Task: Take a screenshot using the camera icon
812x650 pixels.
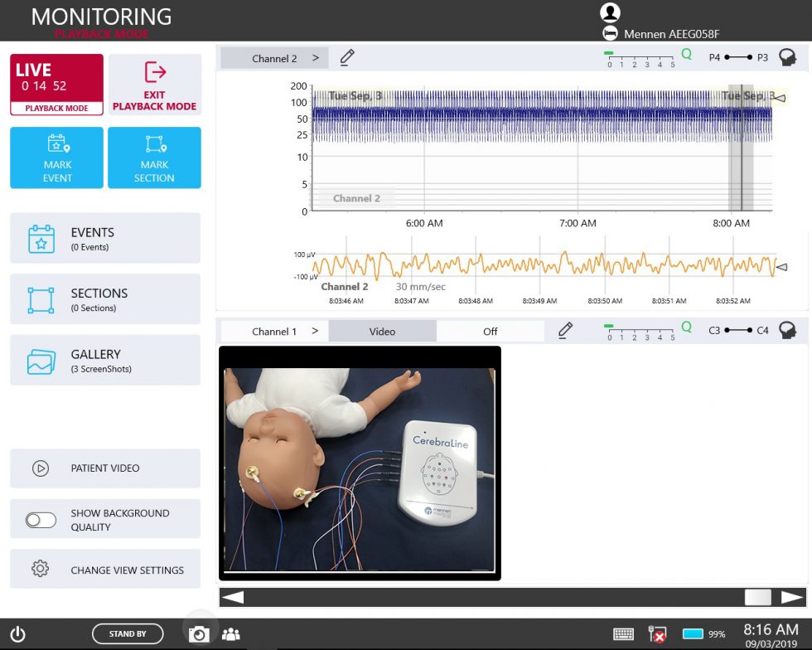Action: pyautogui.click(x=199, y=633)
